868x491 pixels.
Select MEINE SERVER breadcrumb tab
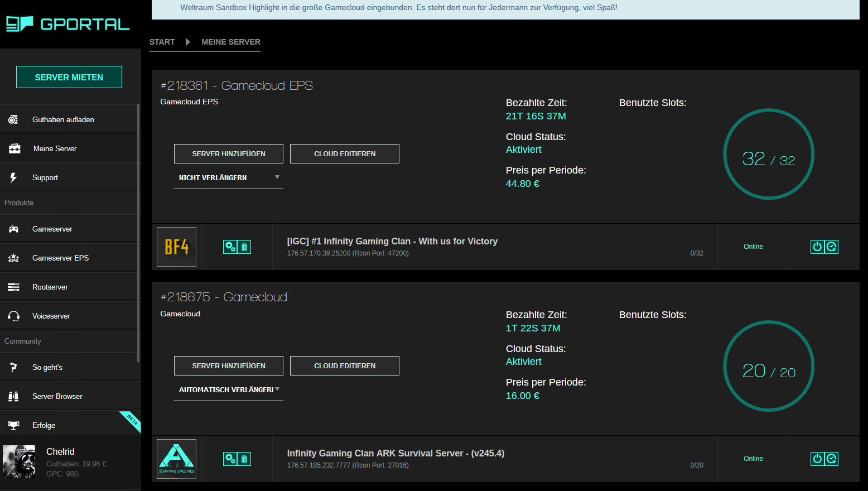pos(231,42)
